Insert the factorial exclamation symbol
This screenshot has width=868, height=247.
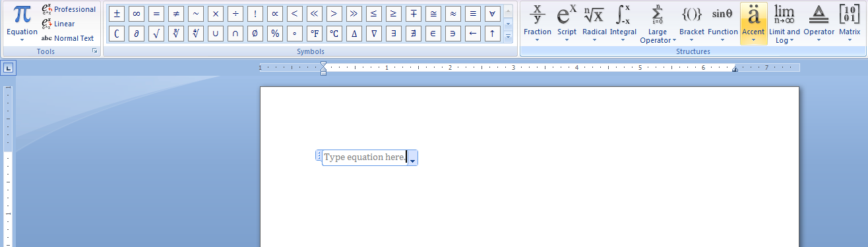pos(255,13)
